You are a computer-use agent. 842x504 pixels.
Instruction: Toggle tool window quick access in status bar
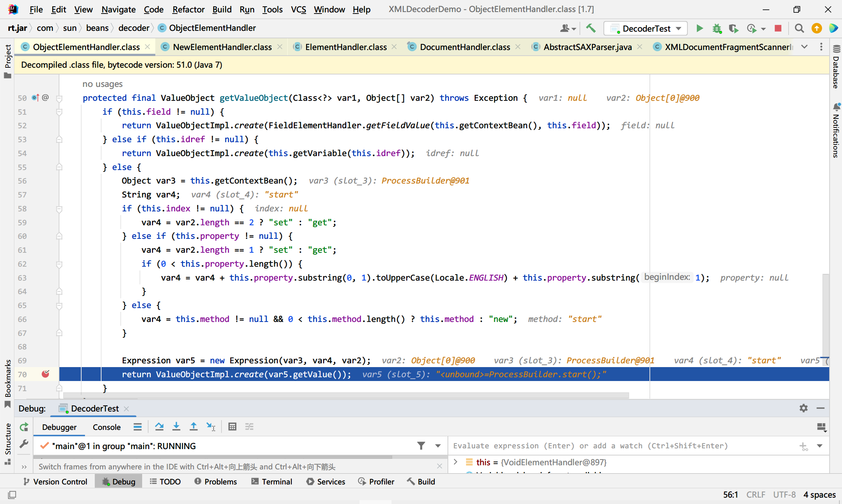[12, 495]
